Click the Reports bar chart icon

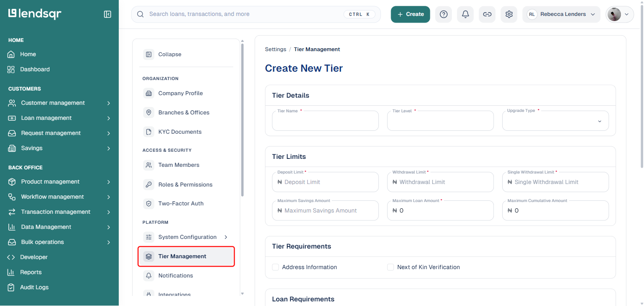tap(11, 272)
